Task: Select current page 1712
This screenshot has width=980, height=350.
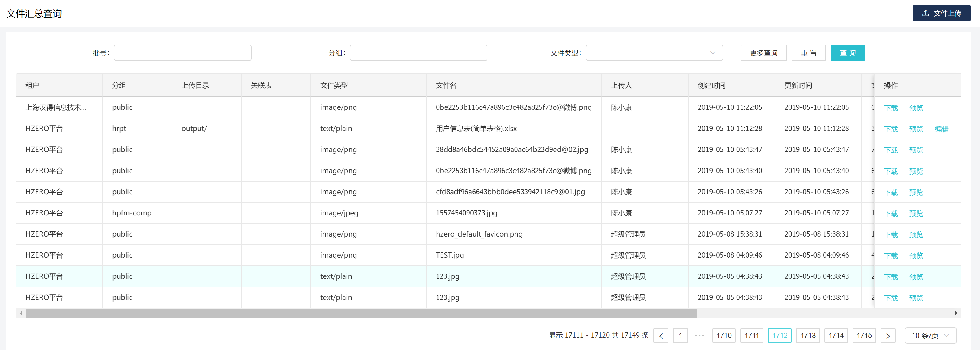Action: [780, 336]
